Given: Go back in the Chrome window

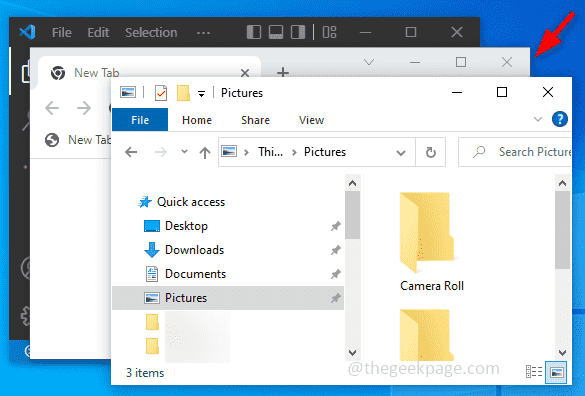Looking at the screenshot, I should (x=52, y=108).
